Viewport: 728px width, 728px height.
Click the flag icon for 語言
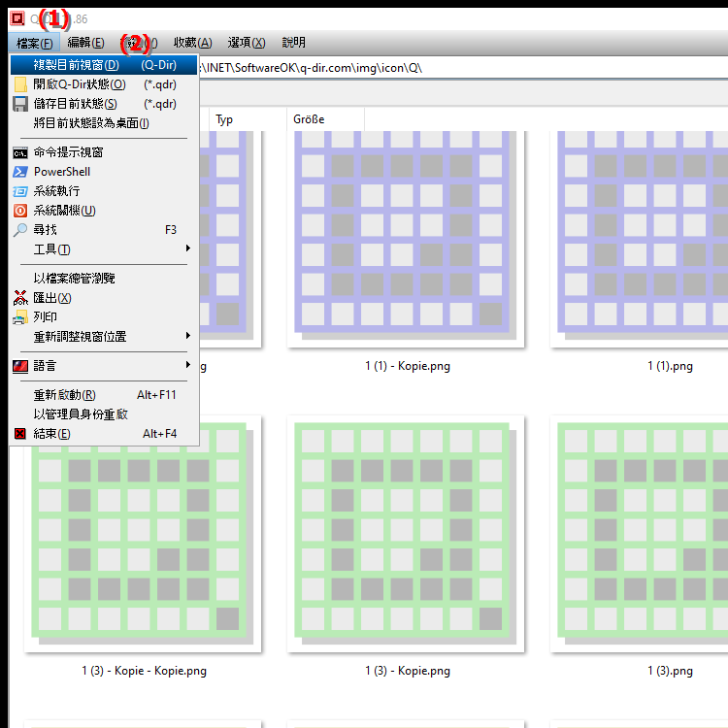[x=20, y=366]
